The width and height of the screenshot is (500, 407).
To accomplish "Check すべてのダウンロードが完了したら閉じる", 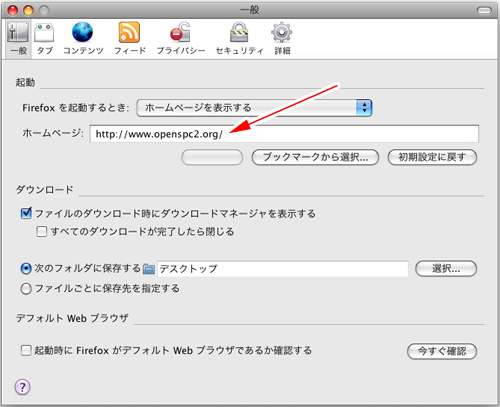I will [41, 231].
